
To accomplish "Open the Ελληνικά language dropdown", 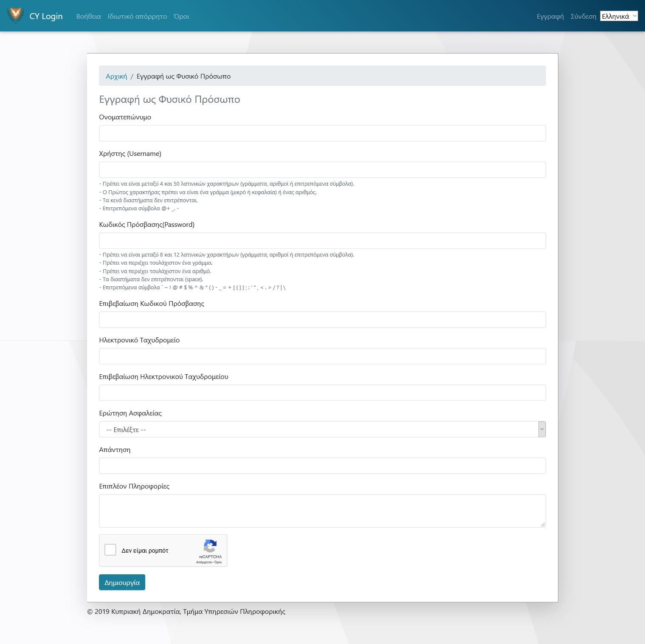I will coord(619,16).
